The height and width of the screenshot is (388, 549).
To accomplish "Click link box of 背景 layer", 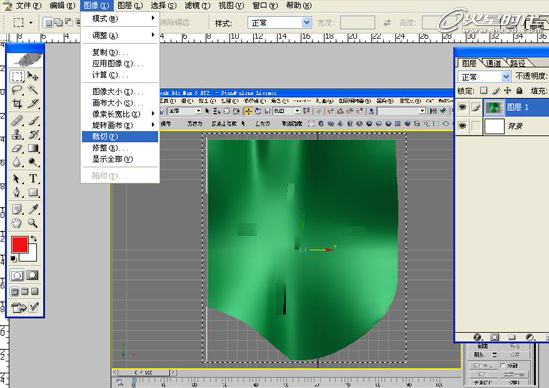I will click(475, 126).
